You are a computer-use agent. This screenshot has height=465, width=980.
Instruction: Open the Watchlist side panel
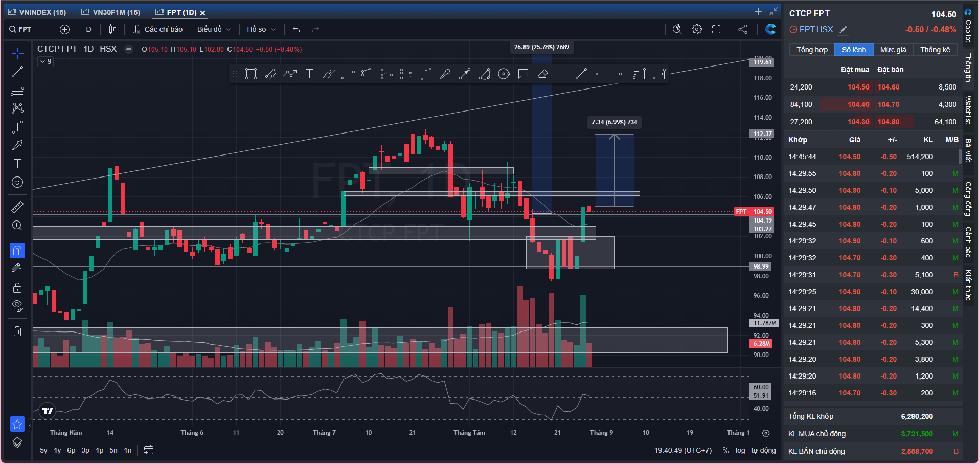coord(968,110)
